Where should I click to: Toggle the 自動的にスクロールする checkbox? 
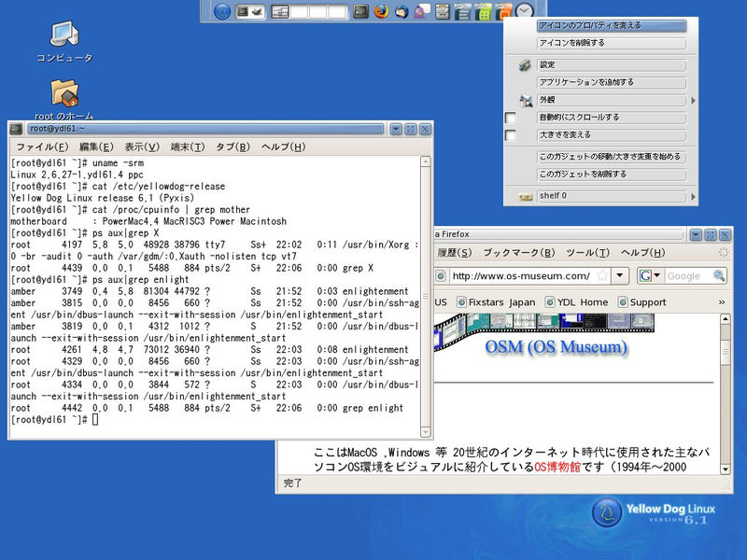point(510,118)
